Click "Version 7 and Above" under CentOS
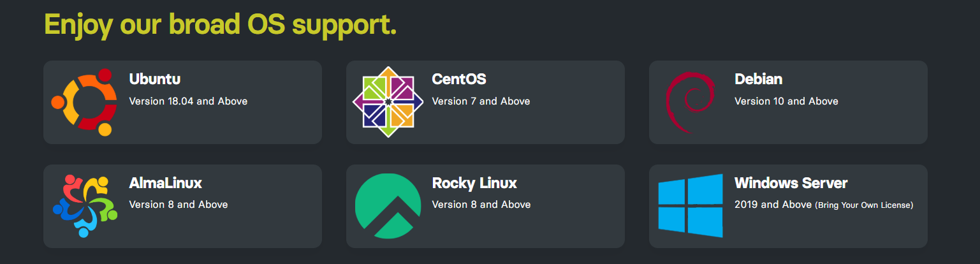 click(x=481, y=101)
